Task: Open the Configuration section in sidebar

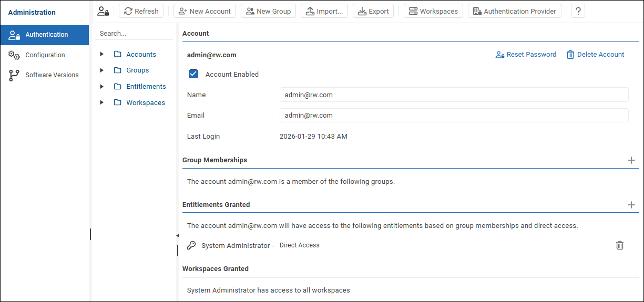Action: coord(45,55)
